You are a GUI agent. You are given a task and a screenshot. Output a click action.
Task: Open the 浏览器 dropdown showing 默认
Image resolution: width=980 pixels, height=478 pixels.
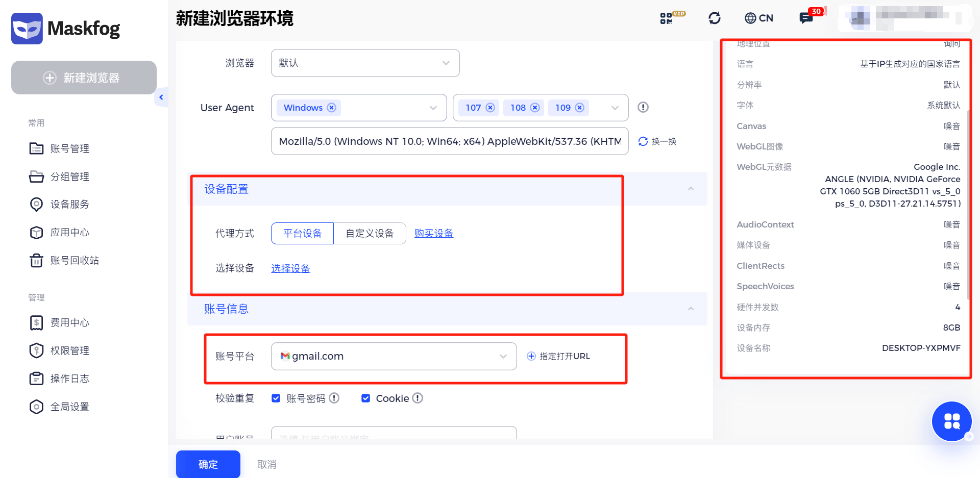pos(365,63)
